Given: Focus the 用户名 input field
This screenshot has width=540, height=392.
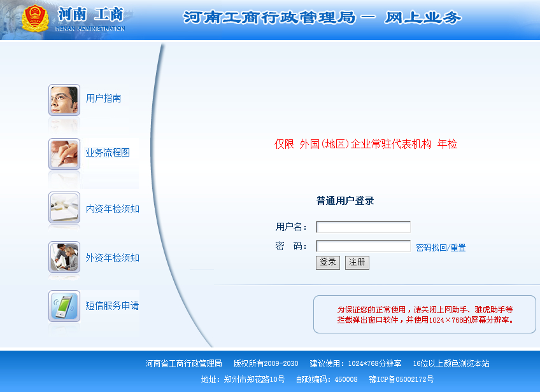Looking at the screenshot, I should tap(363, 227).
